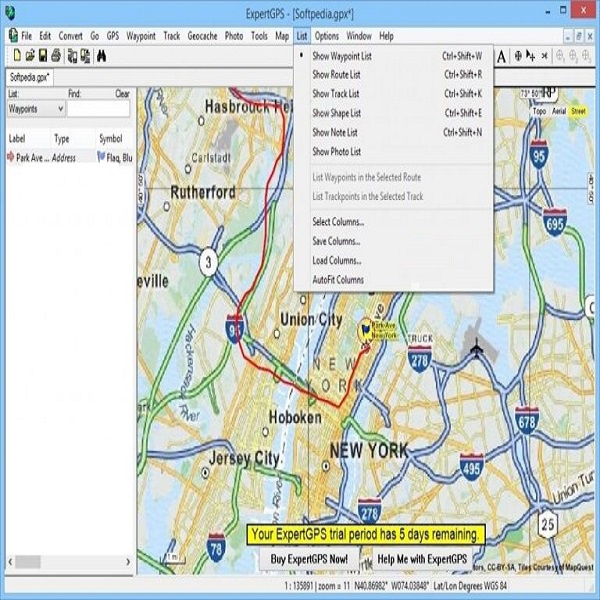The width and height of the screenshot is (600, 600).
Task: Switch the map view to Aerial
Action: click(x=559, y=111)
